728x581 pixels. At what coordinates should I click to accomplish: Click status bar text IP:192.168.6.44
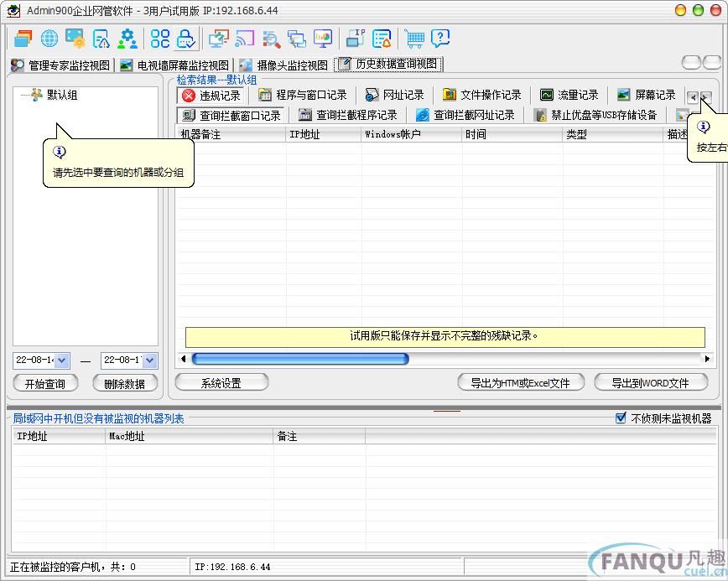click(232, 567)
